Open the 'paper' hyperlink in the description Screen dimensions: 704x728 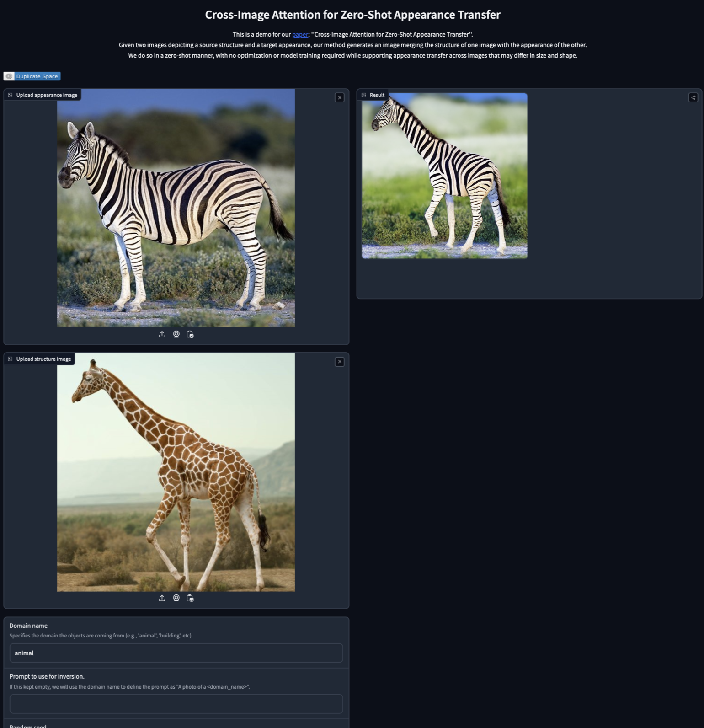300,35
